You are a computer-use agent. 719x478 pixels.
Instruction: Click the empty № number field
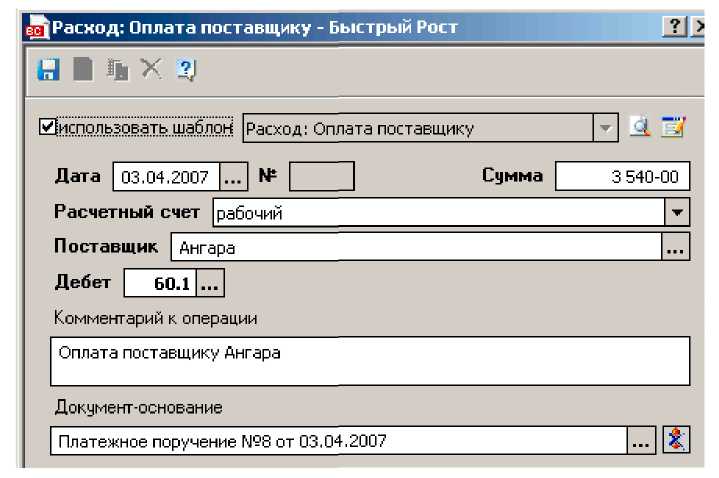(x=322, y=176)
